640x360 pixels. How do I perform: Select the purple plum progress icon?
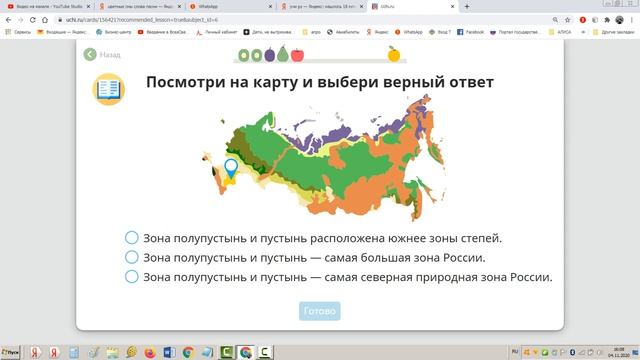[269, 55]
